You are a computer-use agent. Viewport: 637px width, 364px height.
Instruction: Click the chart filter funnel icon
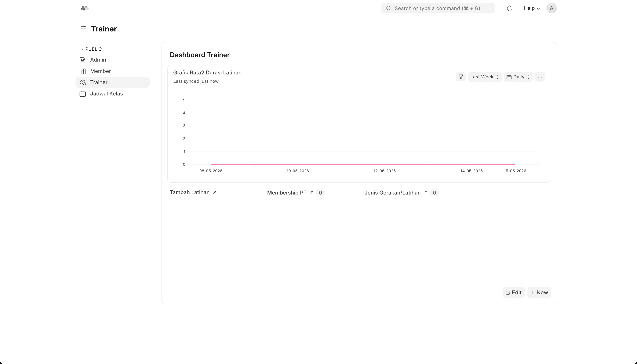click(461, 77)
